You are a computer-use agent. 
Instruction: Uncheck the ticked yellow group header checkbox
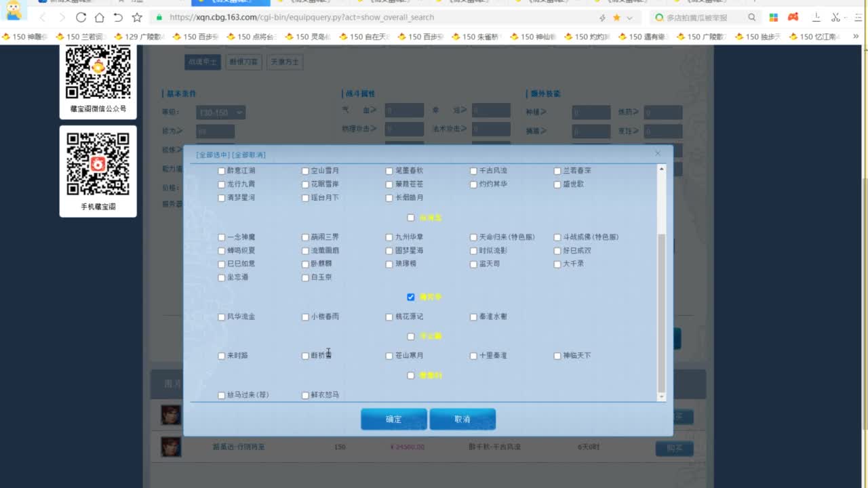point(411,297)
